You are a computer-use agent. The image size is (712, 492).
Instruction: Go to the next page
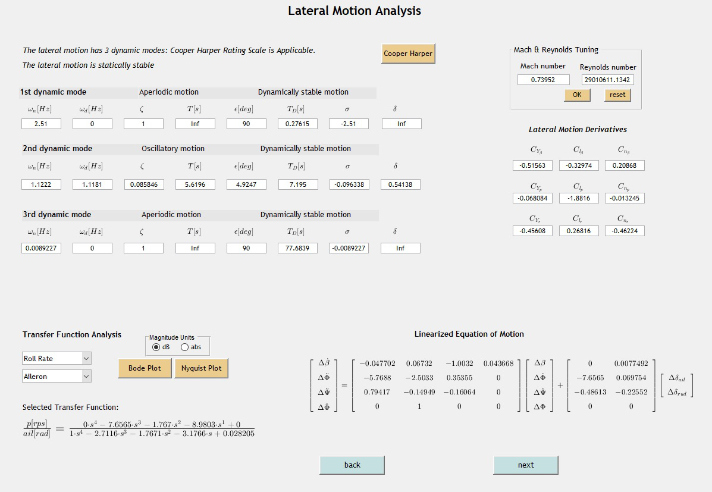pyautogui.click(x=526, y=465)
